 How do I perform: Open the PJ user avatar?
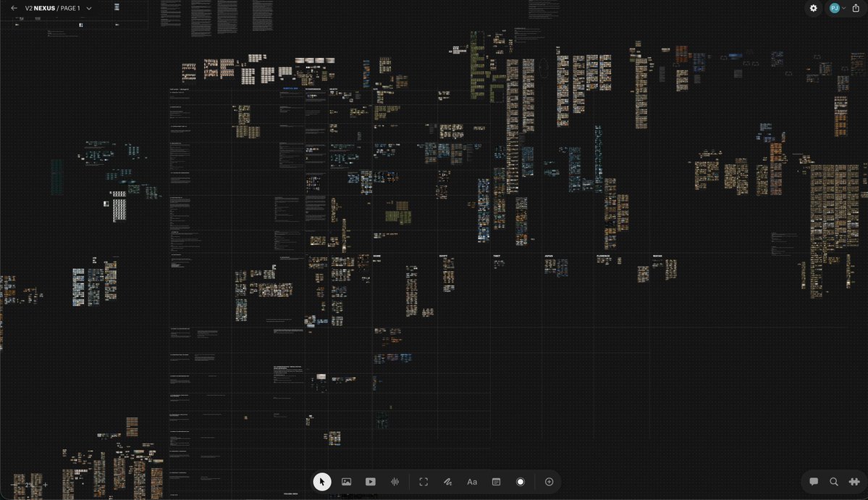[x=834, y=8]
